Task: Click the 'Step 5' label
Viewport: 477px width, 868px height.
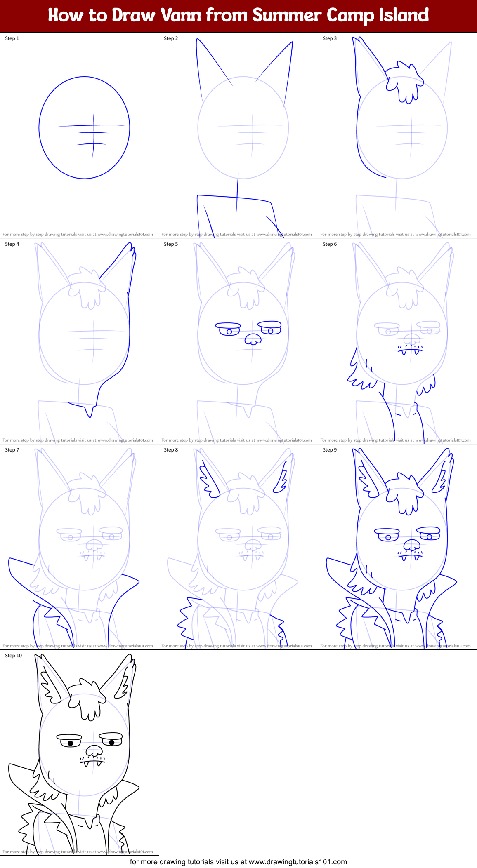Action: point(171,244)
